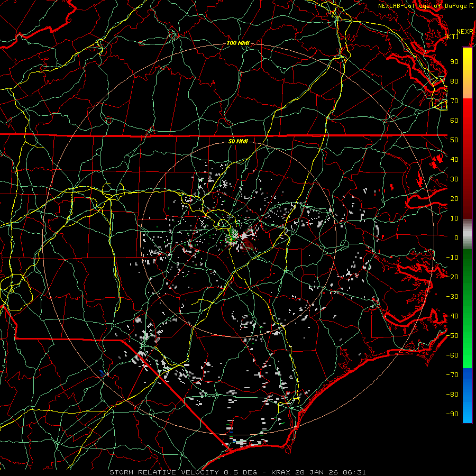Click the -20 value on the velocity scale

[x=452, y=277]
